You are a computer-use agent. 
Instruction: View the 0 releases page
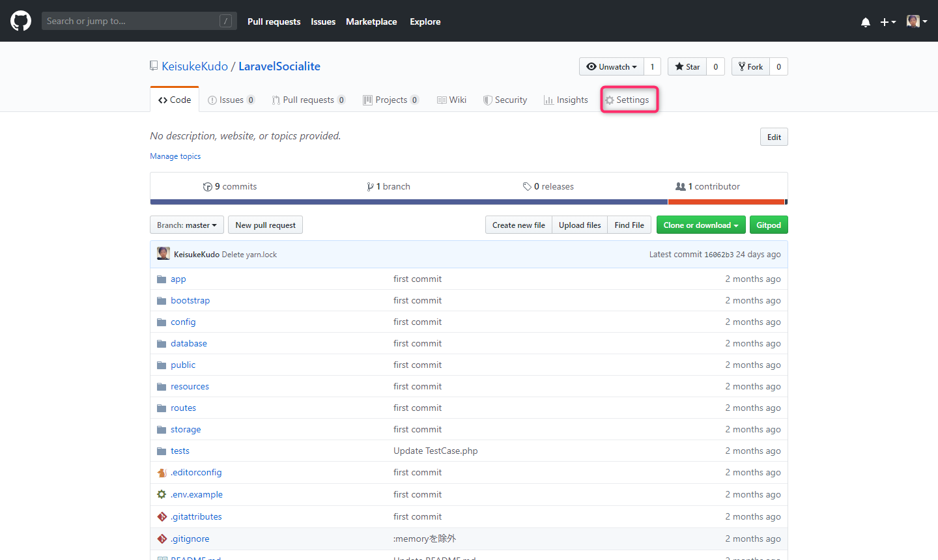tap(548, 186)
